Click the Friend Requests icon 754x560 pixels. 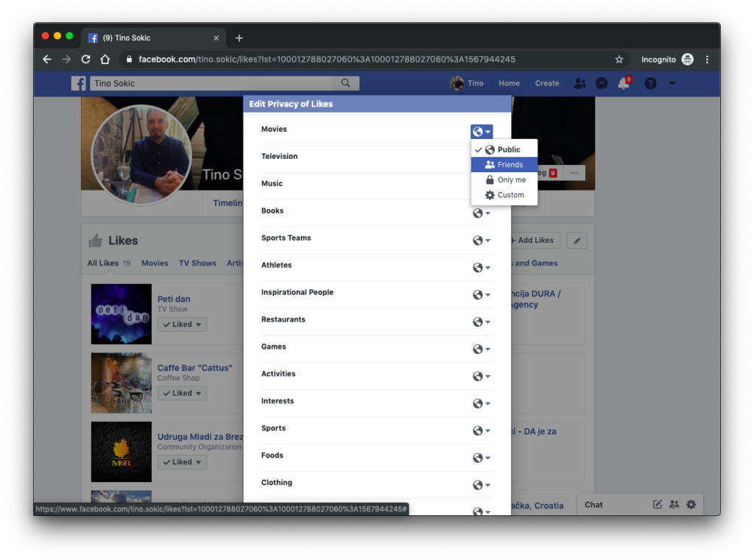coord(579,83)
